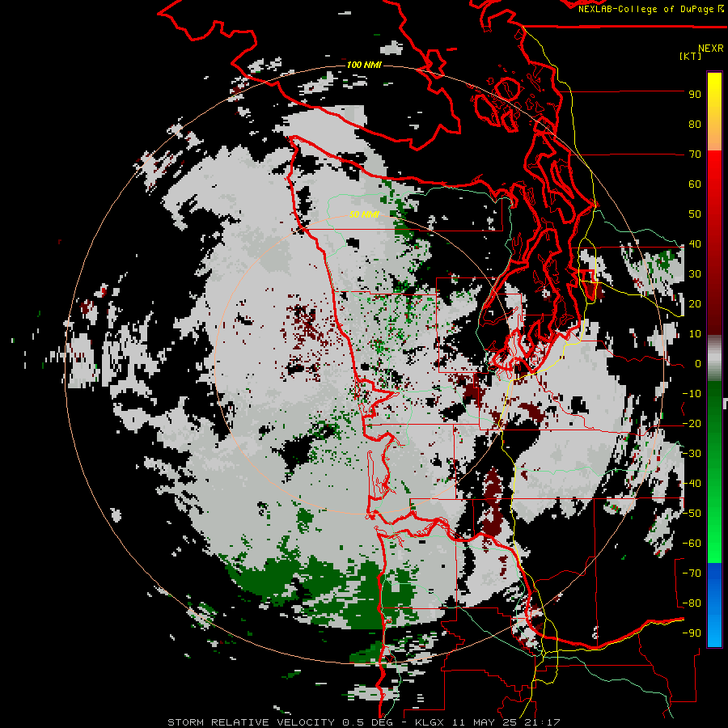Click the 90 knot scale label
The image size is (728, 728).
695,95
